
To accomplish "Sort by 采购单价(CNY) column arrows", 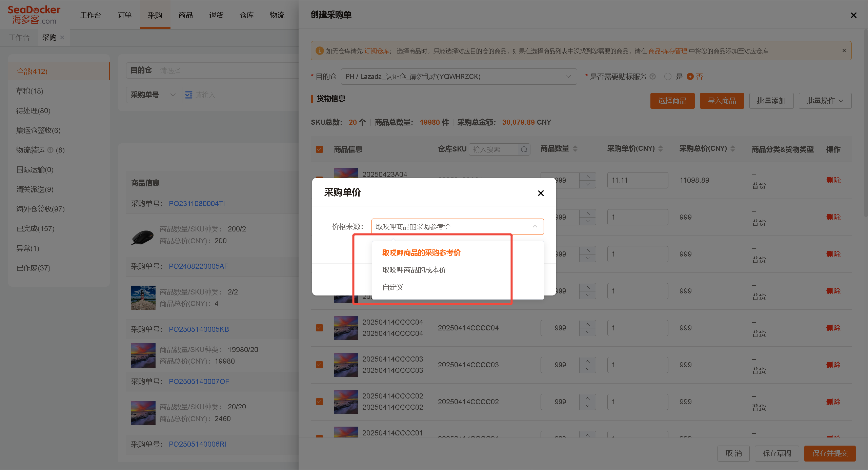I will point(661,149).
